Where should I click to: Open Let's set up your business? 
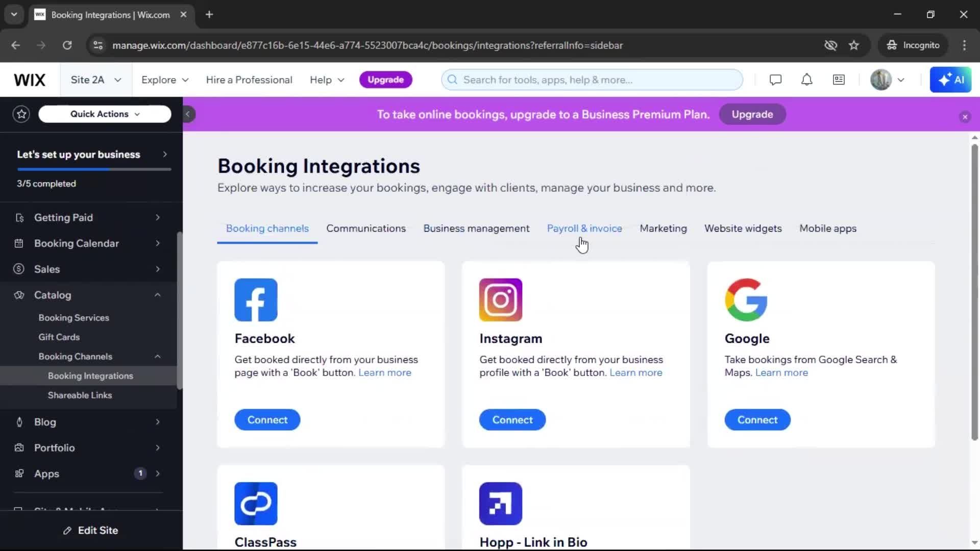click(92, 155)
